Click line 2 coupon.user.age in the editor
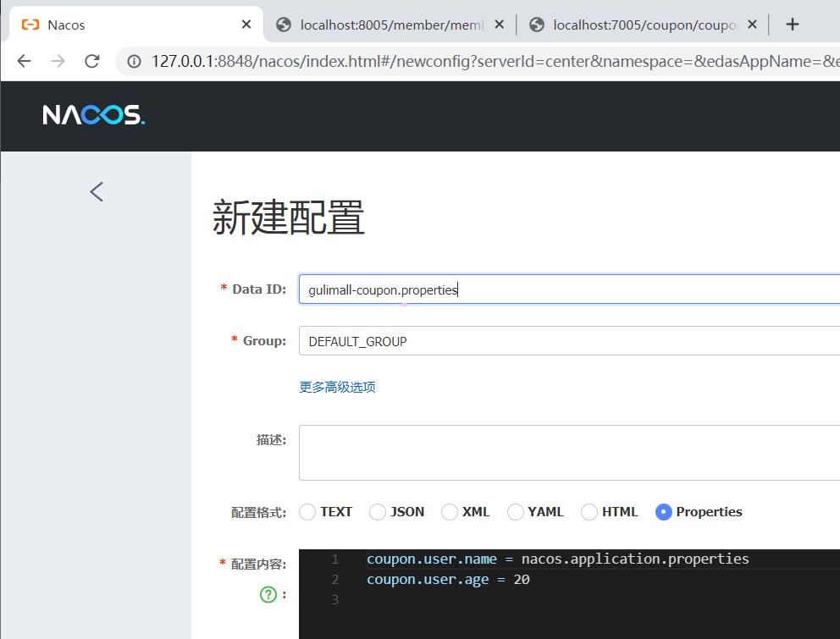 coord(428,580)
